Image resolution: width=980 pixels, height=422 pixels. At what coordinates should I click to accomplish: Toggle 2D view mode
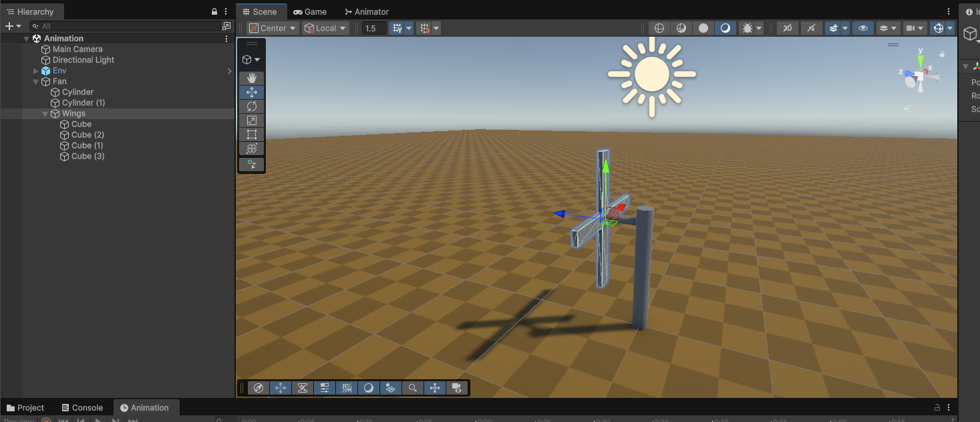click(788, 28)
